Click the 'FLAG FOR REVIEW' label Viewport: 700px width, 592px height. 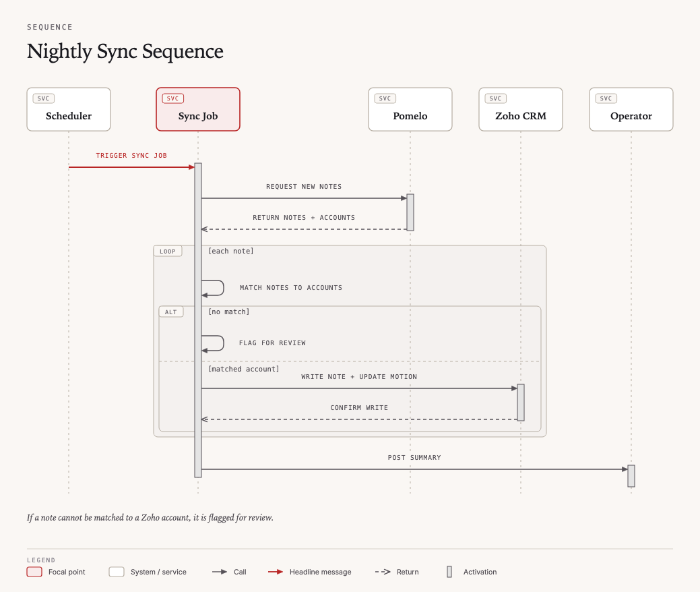coord(272,343)
